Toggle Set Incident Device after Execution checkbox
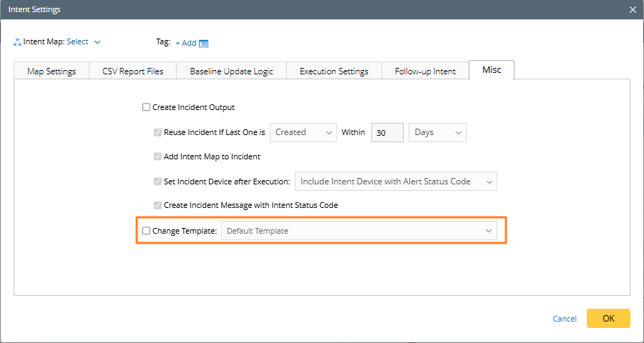The height and width of the screenshot is (343, 644). point(158,182)
